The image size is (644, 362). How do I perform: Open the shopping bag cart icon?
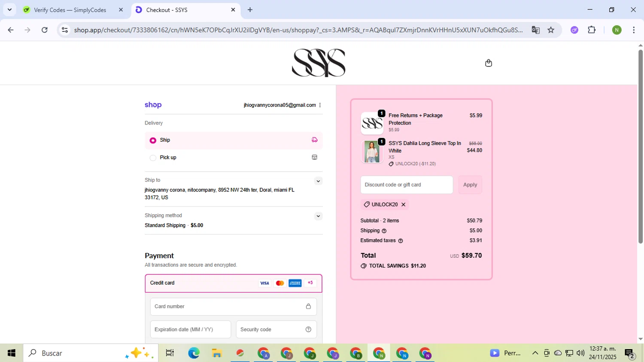click(488, 63)
